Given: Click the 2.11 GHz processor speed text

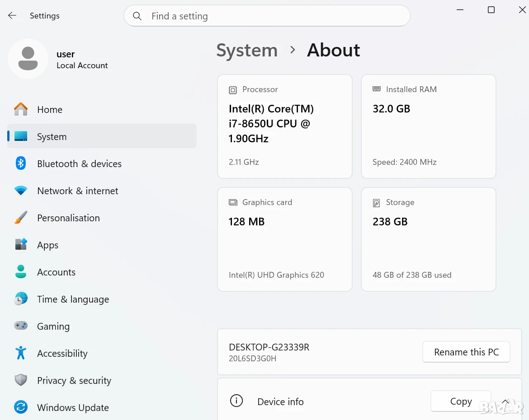Looking at the screenshot, I should 244,162.
